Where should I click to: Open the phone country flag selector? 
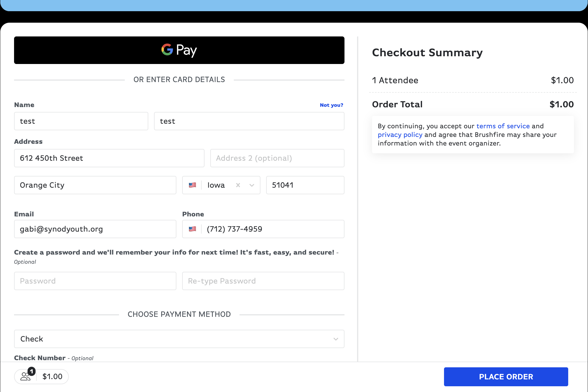[192, 229]
